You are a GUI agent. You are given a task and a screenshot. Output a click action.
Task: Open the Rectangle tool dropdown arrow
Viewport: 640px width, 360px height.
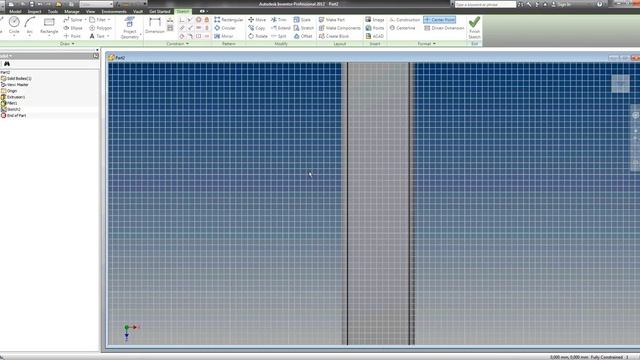tap(49, 36)
